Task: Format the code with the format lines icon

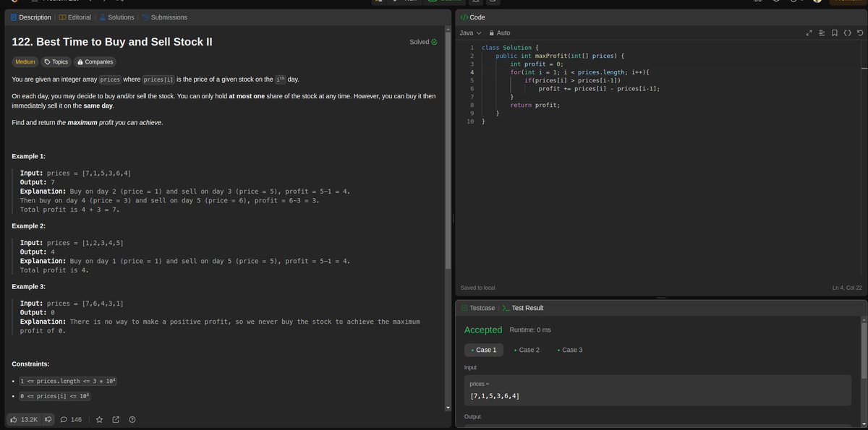Action: pyautogui.click(x=822, y=33)
